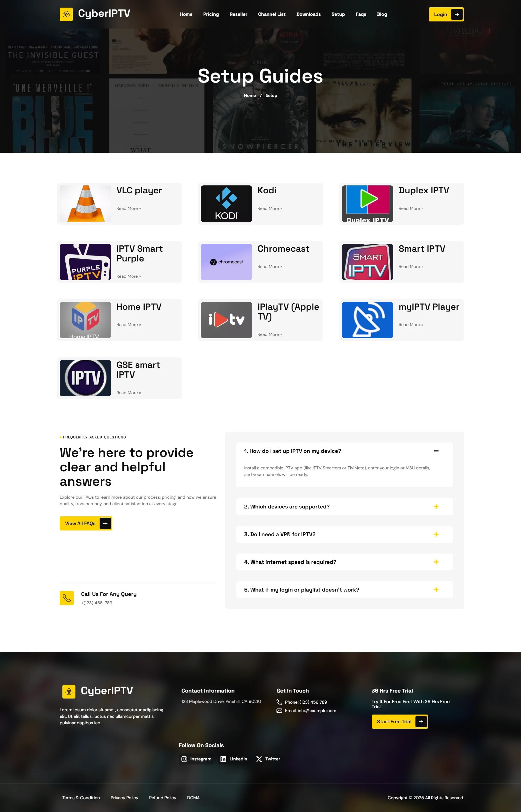Click the Instagram social icon in footer
521x812 pixels.
[185, 759]
